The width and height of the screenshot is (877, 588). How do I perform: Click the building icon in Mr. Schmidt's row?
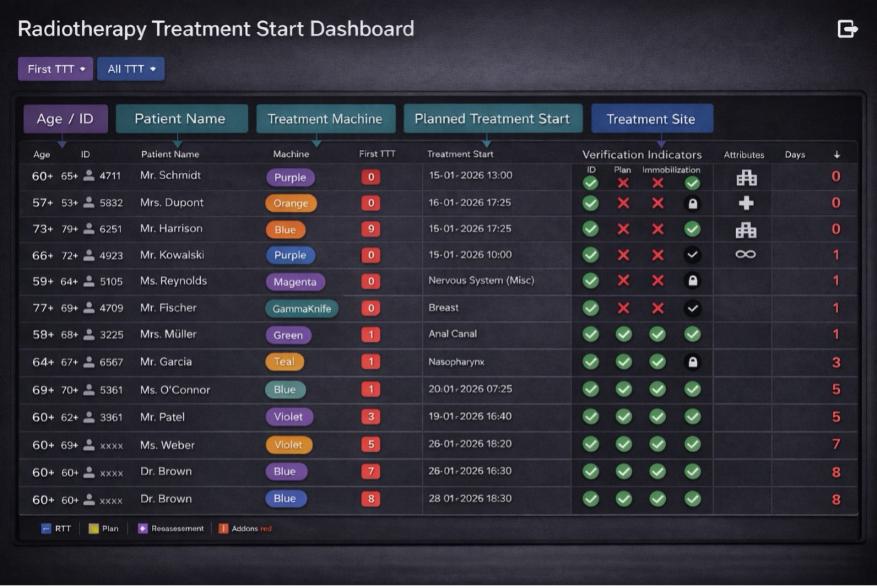coord(746,177)
